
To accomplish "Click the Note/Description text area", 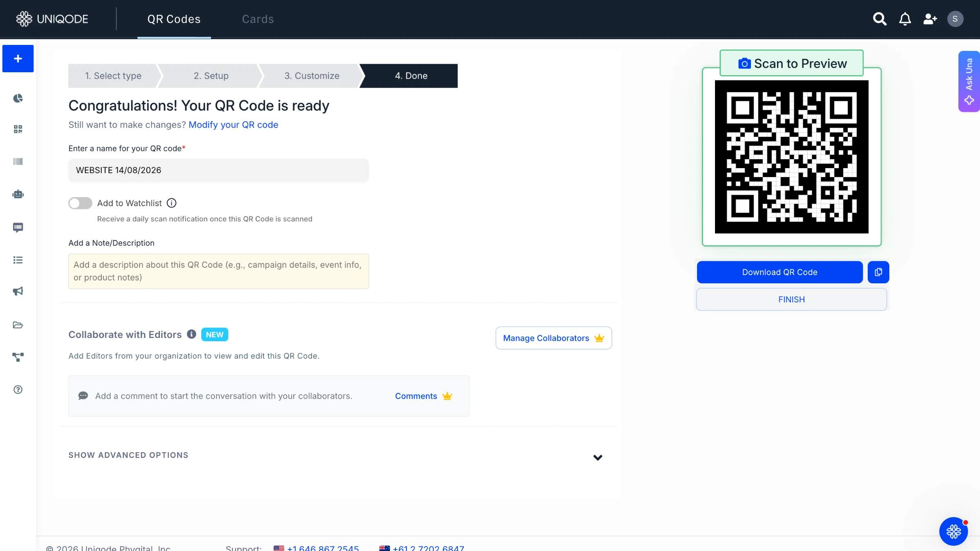I will coord(218,271).
